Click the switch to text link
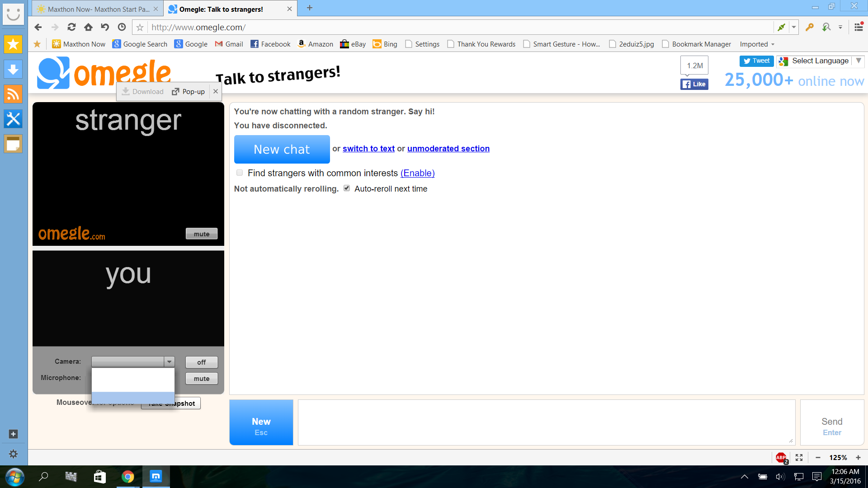Screen dimensions: 868x488 (x=368, y=149)
